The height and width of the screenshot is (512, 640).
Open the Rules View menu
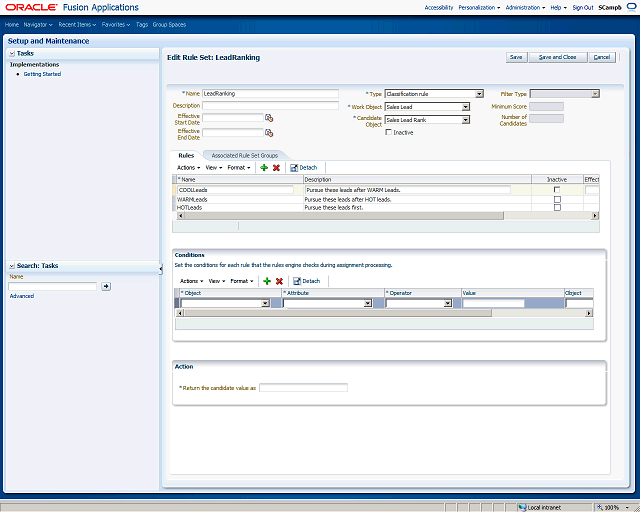pos(214,168)
